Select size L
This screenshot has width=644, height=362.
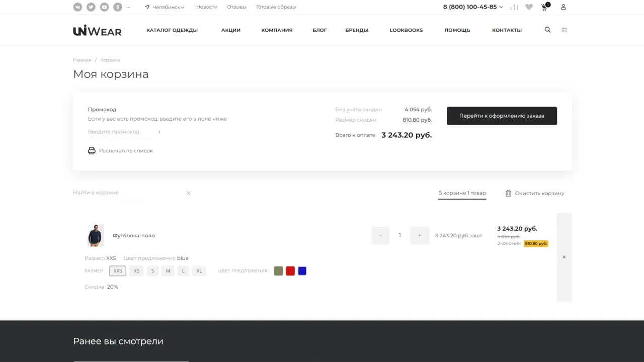[x=183, y=271]
